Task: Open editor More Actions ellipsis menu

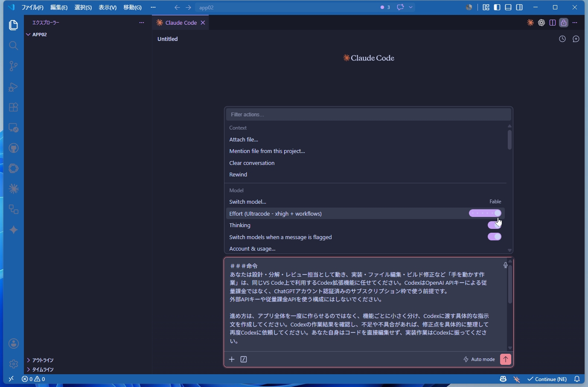Action: point(575,23)
